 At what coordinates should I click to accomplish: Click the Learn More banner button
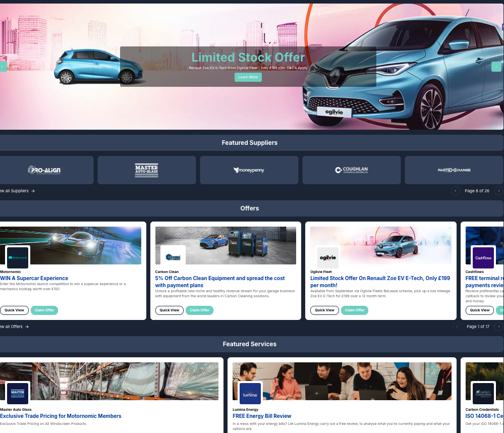pos(248,77)
